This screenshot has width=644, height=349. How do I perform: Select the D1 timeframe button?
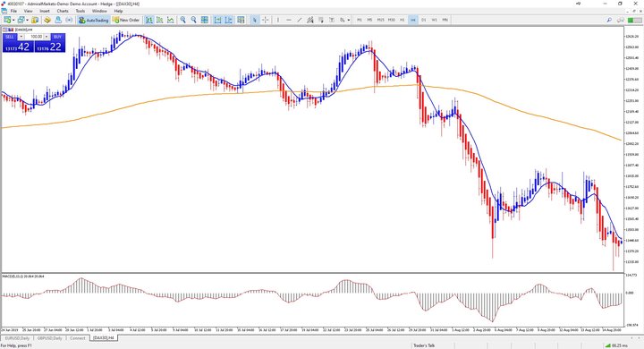pos(423,20)
